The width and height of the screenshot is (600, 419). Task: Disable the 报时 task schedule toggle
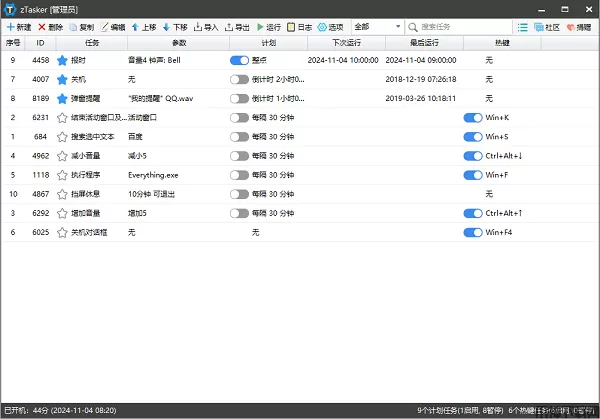(x=239, y=61)
